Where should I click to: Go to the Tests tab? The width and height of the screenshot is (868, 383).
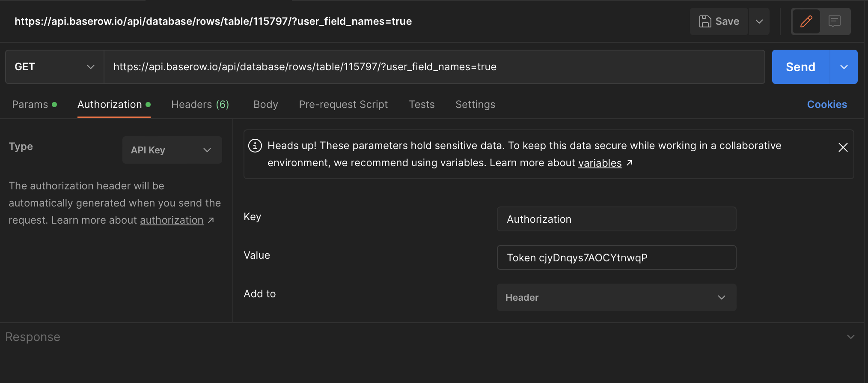pos(422,105)
